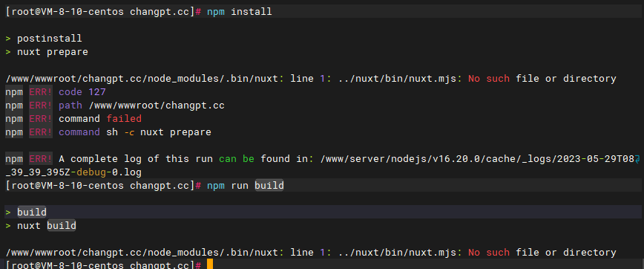The image size is (644, 269).
Task: Click "../nuxt/bin/nuxt.mjs" in the error below "nuxt build"
Action: [x=397, y=252]
